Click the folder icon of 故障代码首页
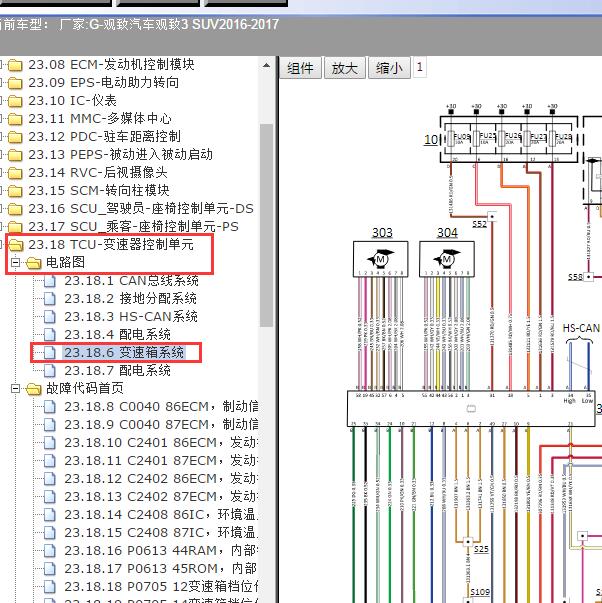This screenshot has height=603, width=602. [33, 389]
